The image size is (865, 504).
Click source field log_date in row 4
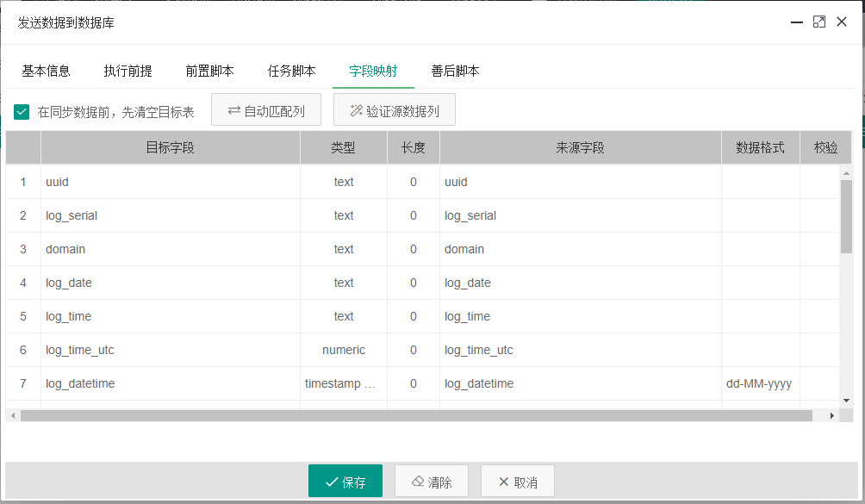pyautogui.click(x=581, y=283)
